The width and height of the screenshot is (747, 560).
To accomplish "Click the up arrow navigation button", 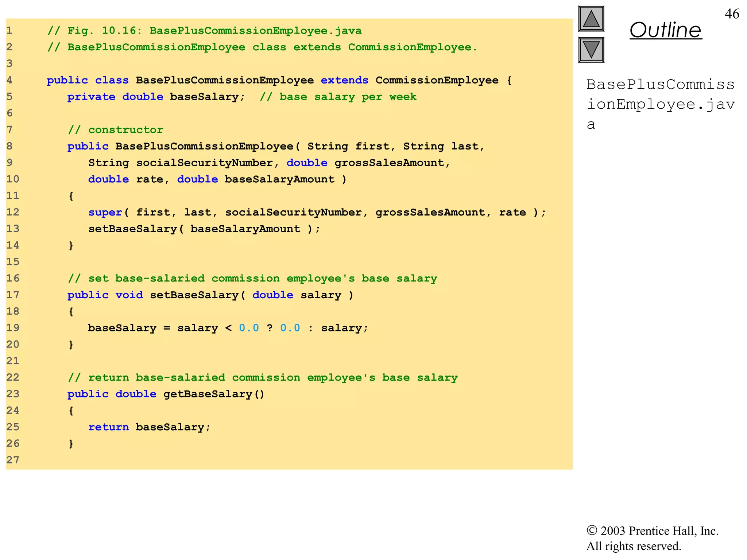I will click(591, 19).
